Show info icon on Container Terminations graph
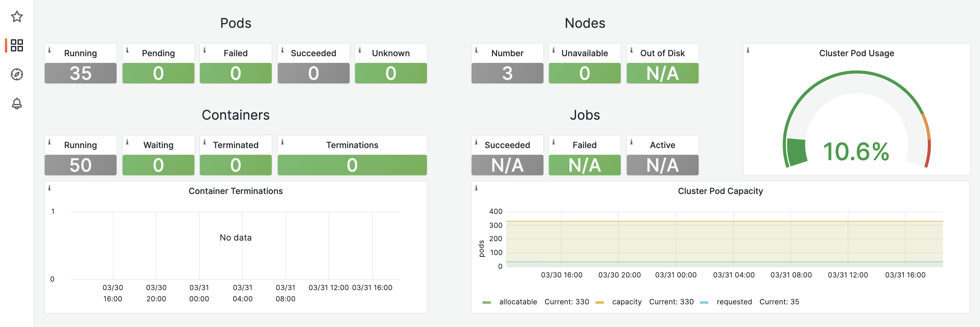The width and height of the screenshot is (980, 327). [50, 188]
